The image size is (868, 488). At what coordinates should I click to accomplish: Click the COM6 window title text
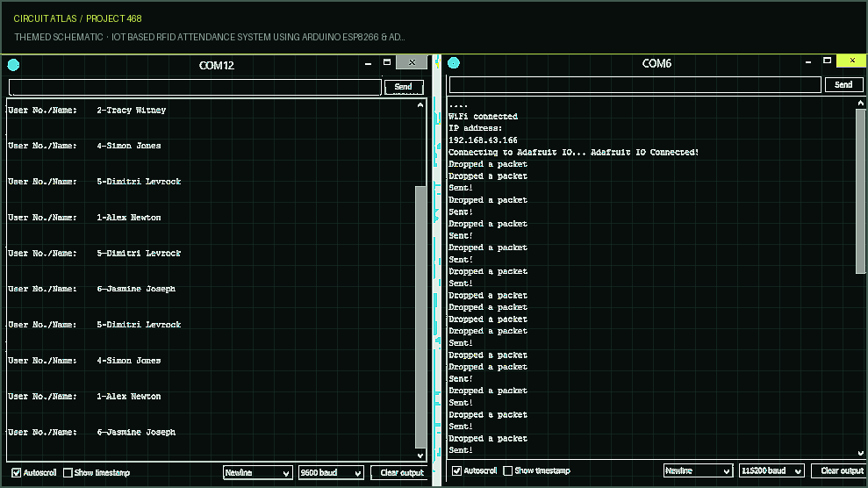[656, 63]
